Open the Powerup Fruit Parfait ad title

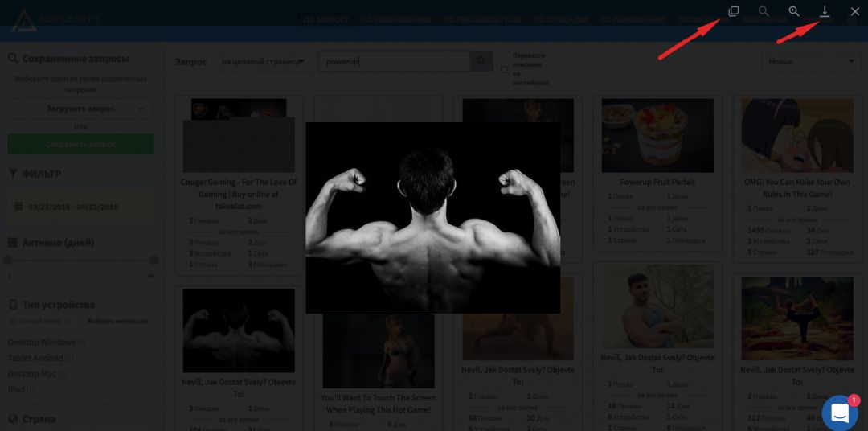click(x=657, y=182)
